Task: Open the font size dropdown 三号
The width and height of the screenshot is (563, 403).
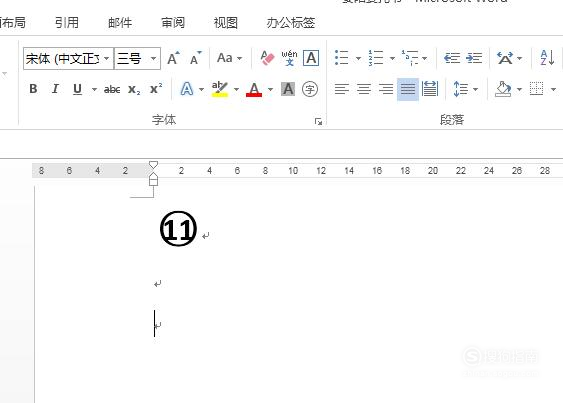Action: pyautogui.click(x=153, y=58)
